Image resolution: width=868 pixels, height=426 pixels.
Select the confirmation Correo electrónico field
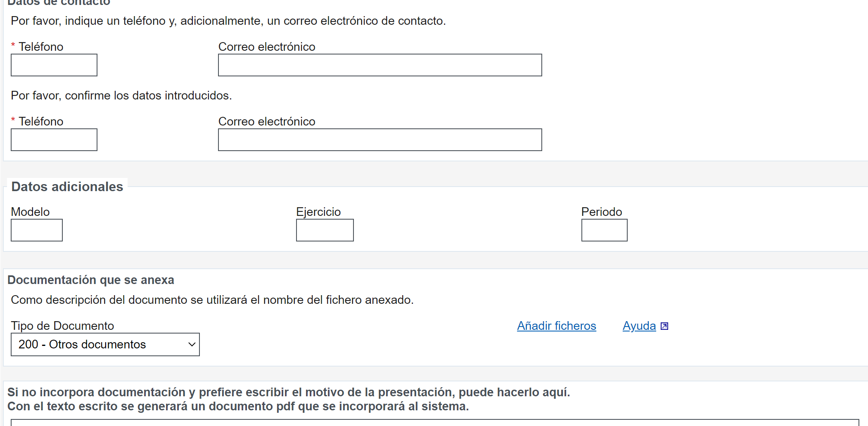click(x=380, y=140)
